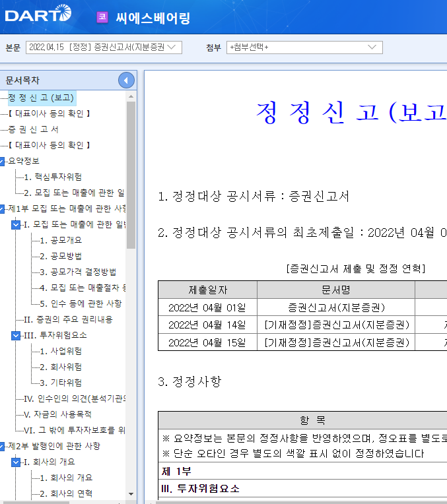This screenshot has width=447, height=504.
Task: Open the 첨부 attachment selection dropdown
Action: [x=304, y=47]
